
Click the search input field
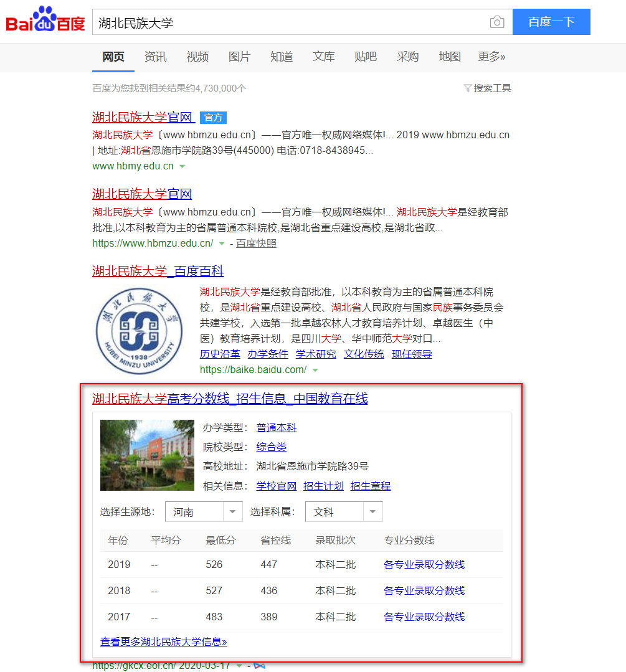pyautogui.click(x=290, y=22)
